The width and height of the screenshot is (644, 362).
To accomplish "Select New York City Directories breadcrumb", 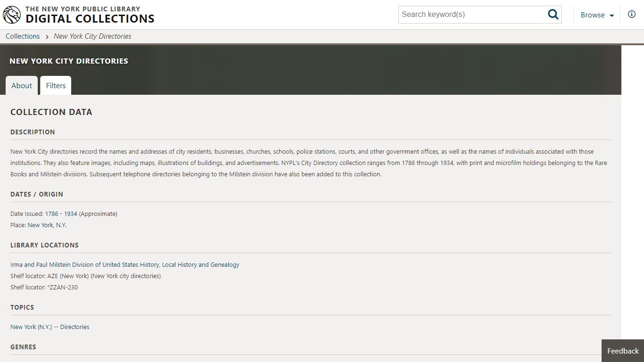I will [92, 36].
